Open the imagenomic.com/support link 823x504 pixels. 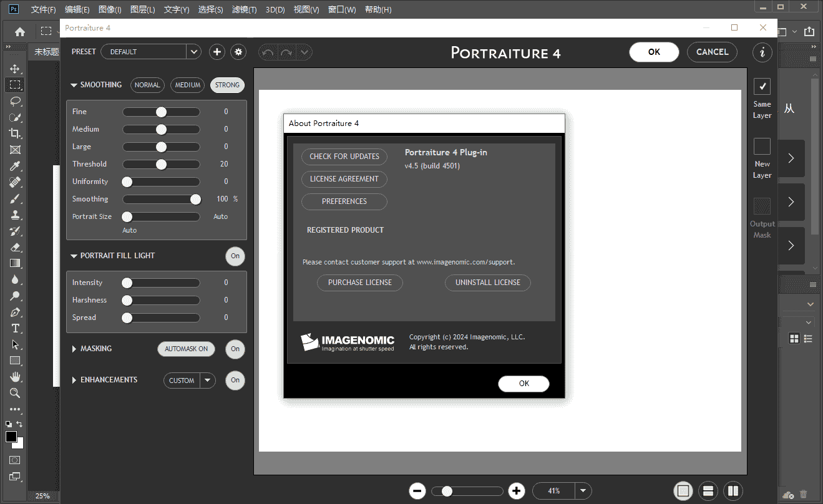[x=465, y=262]
